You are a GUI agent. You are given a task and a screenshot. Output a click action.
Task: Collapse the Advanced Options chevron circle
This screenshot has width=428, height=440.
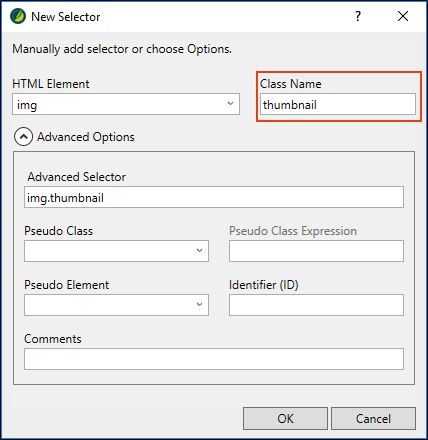pos(23,137)
